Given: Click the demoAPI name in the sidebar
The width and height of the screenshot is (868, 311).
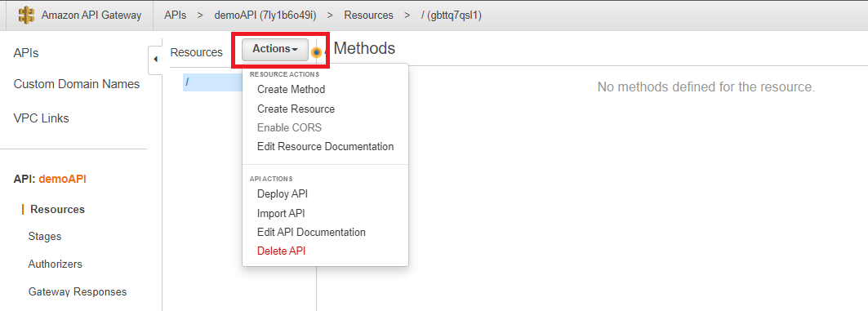Looking at the screenshot, I should (63, 180).
